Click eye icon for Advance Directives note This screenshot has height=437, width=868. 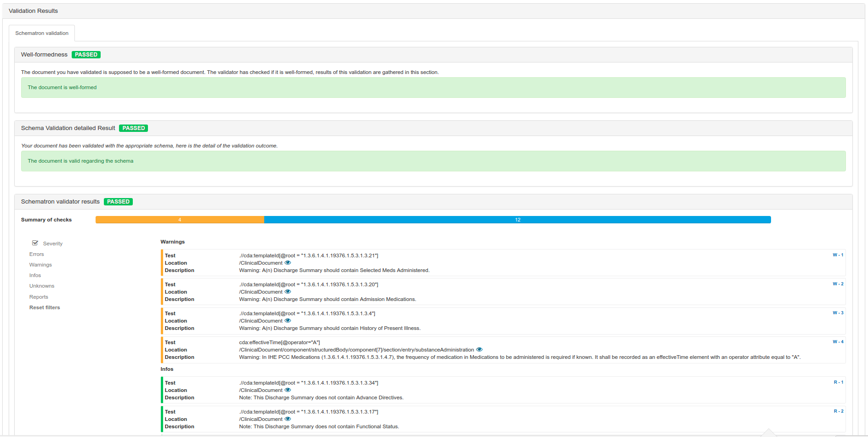coord(288,390)
